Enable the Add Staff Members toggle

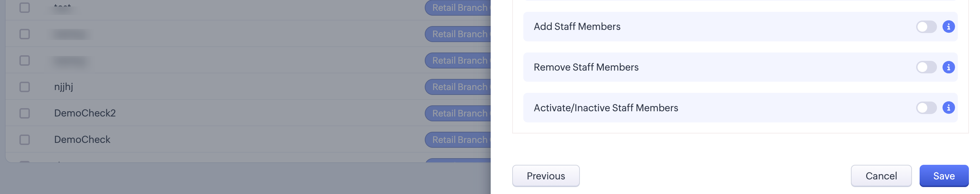click(x=926, y=27)
